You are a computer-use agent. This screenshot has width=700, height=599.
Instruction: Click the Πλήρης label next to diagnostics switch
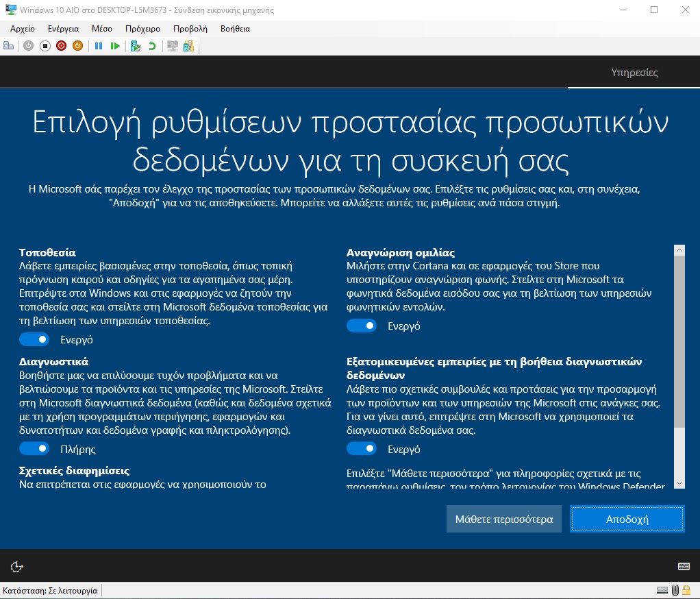point(78,449)
